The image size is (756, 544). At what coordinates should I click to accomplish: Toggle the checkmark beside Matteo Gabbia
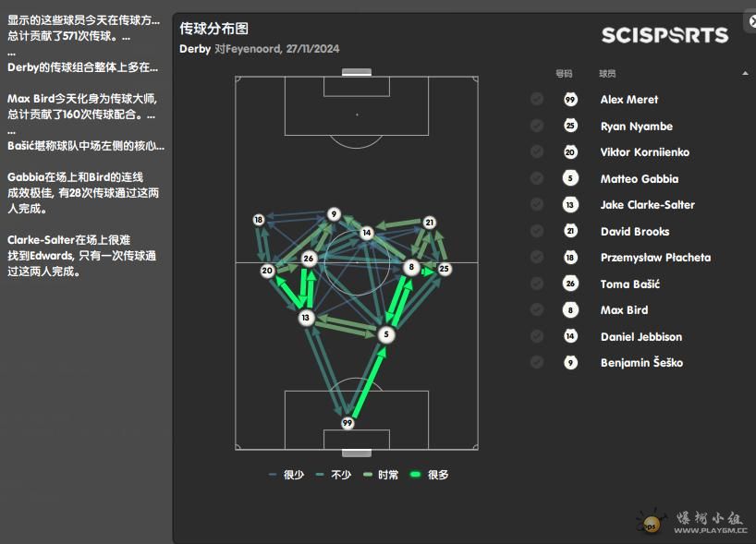(x=536, y=178)
